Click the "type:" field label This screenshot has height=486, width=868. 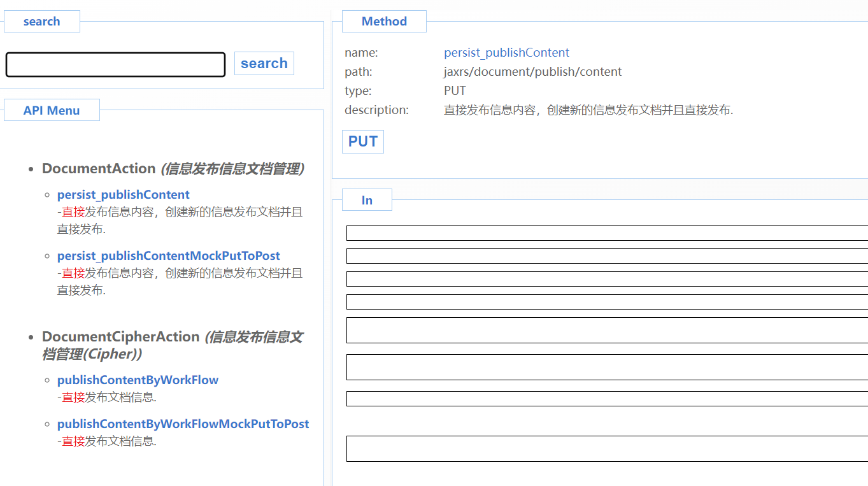tap(358, 90)
